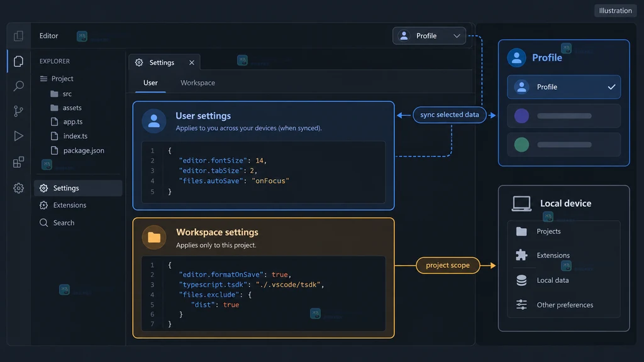The image size is (644, 362).
Task: Click the Workspace settings folder icon
Action: coord(154,237)
